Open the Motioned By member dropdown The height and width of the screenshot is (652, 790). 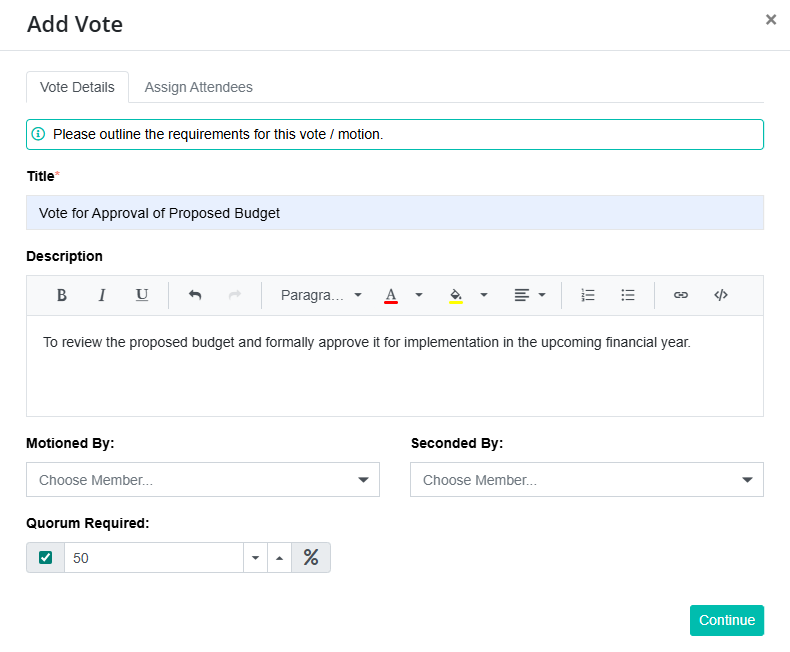pos(203,480)
